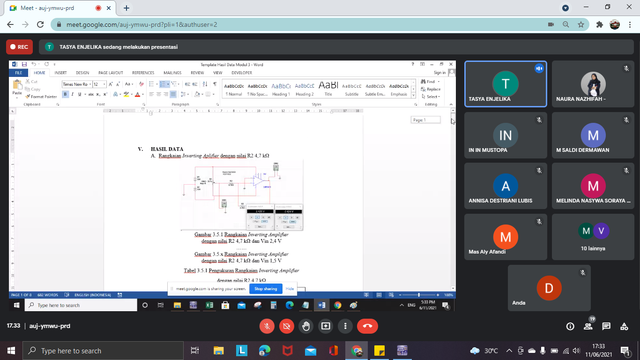Unmute the microphone in Meet controls
Image resolution: width=640 pixels, height=360 pixels.
(267, 326)
